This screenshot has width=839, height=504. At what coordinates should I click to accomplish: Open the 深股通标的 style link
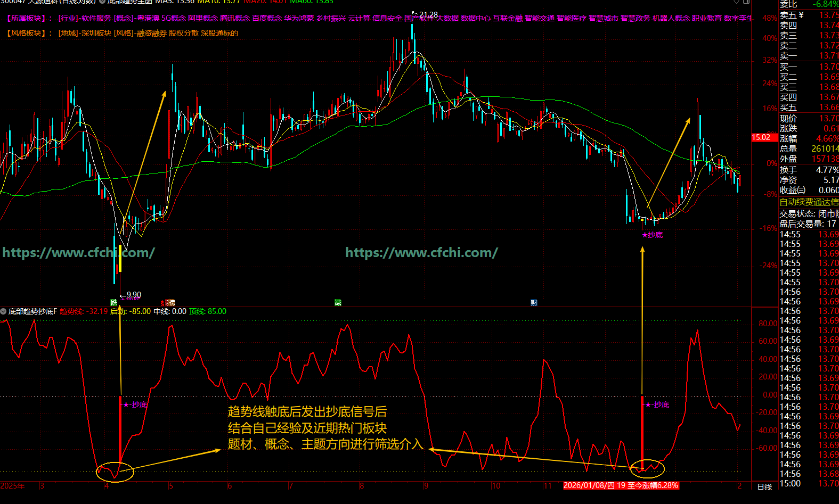(219, 33)
